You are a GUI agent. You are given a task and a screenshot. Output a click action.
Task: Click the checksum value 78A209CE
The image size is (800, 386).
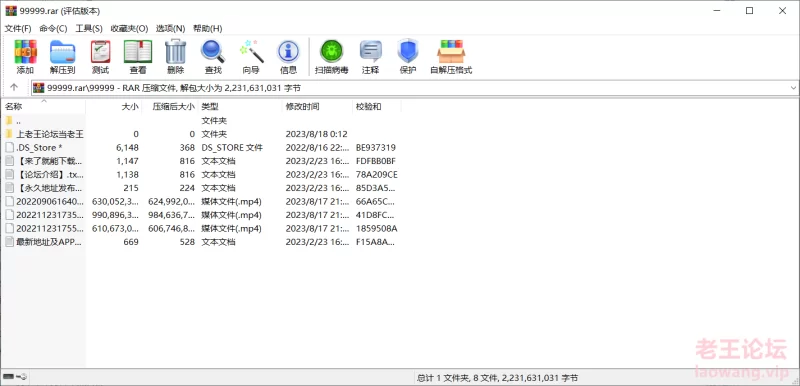coord(377,174)
